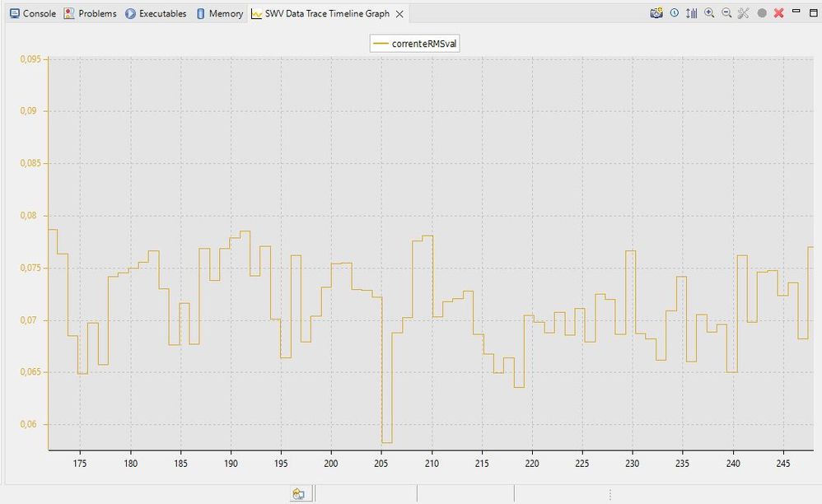Viewport: 822px width, 504px height.
Task: Click the 180 time axis label
Action: point(130,464)
